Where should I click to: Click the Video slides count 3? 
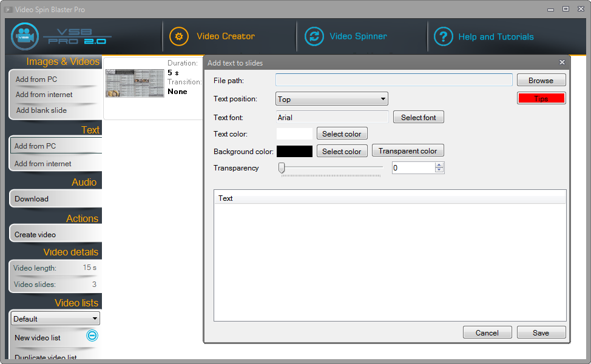(94, 284)
